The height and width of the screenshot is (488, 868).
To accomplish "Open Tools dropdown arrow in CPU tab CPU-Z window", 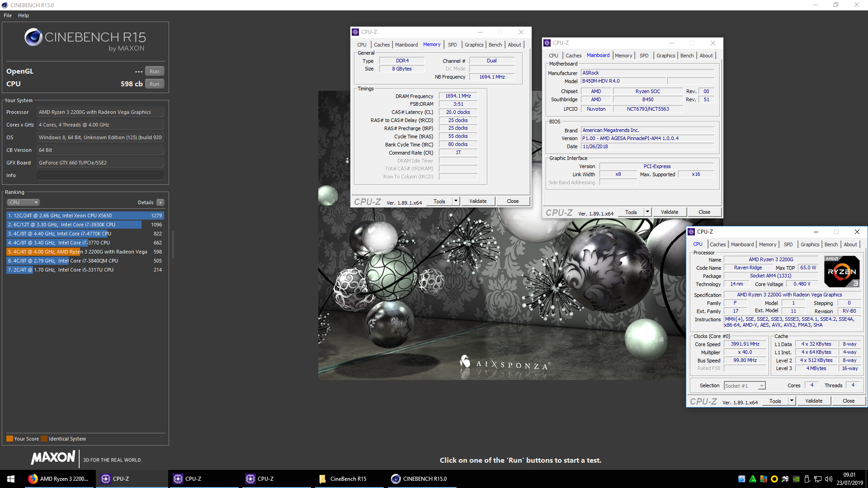I will pyautogui.click(x=792, y=401).
